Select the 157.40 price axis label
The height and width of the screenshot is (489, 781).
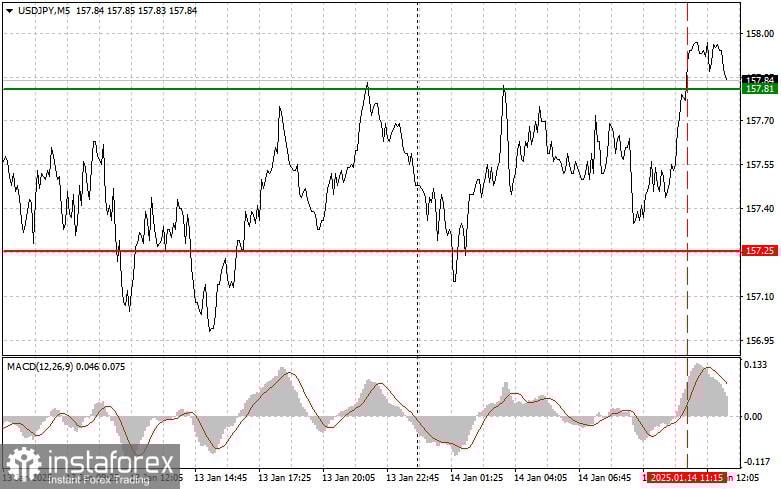pyautogui.click(x=760, y=209)
